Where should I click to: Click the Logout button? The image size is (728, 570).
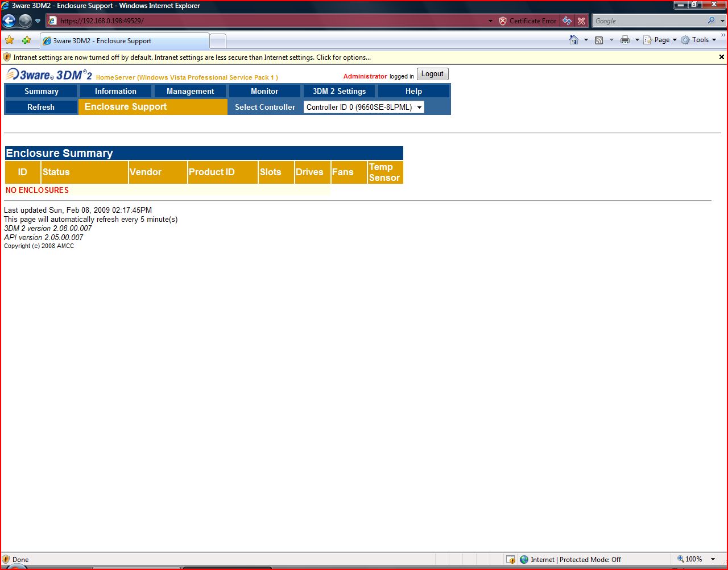433,74
